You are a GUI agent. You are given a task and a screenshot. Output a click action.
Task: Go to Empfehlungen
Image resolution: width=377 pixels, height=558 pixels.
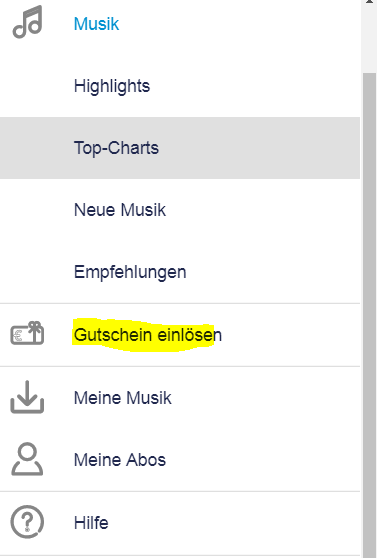point(130,273)
